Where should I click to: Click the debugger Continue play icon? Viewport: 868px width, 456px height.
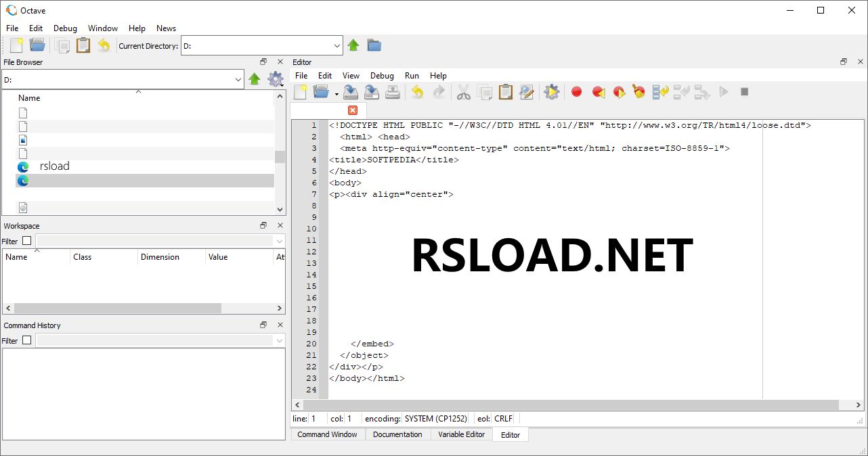click(x=724, y=92)
